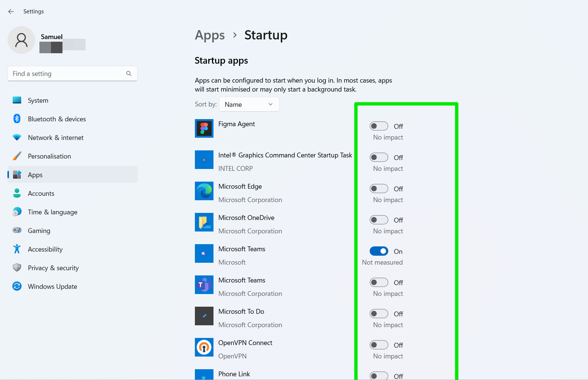The height and width of the screenshot is (380, 588).
Task: Click the search magnifier icon
Action: click(x=129, y=74)
